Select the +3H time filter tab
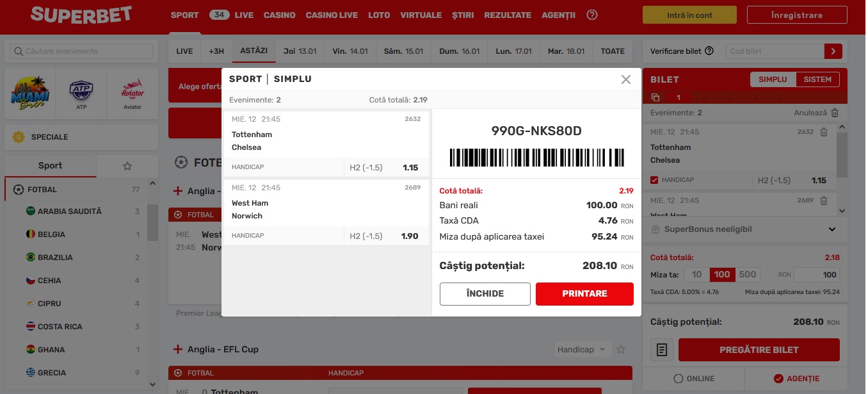The height and width of the screenshot is (394, 868). pos(216,51)
